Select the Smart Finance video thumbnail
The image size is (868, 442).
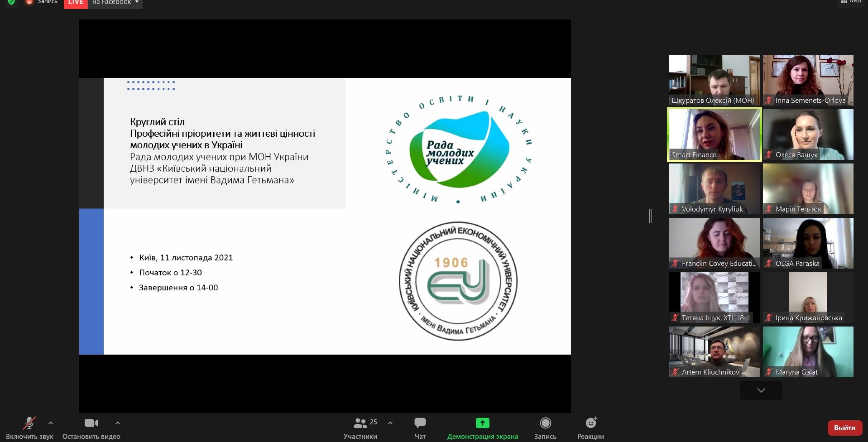714,135
